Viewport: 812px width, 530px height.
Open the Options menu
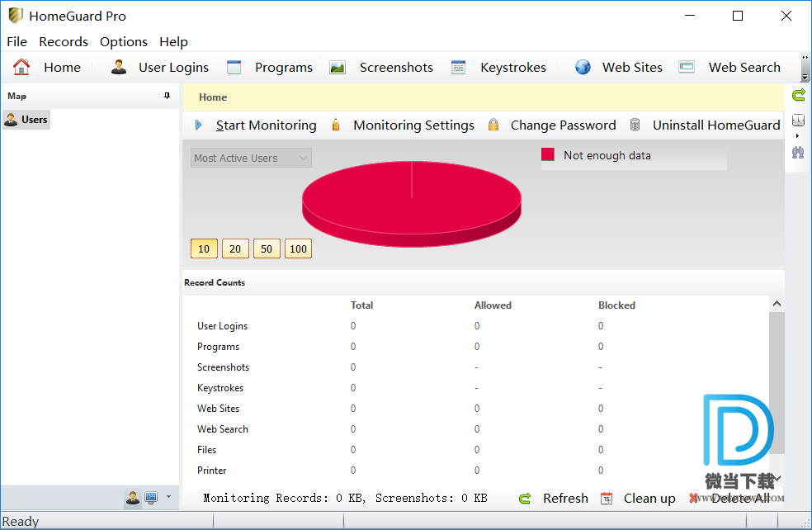123,42
